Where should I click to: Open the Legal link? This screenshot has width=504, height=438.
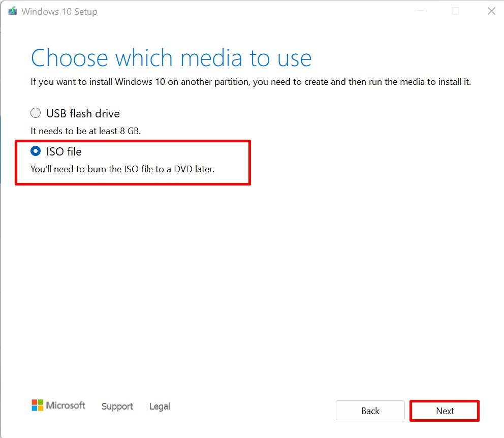pos(160,406)
